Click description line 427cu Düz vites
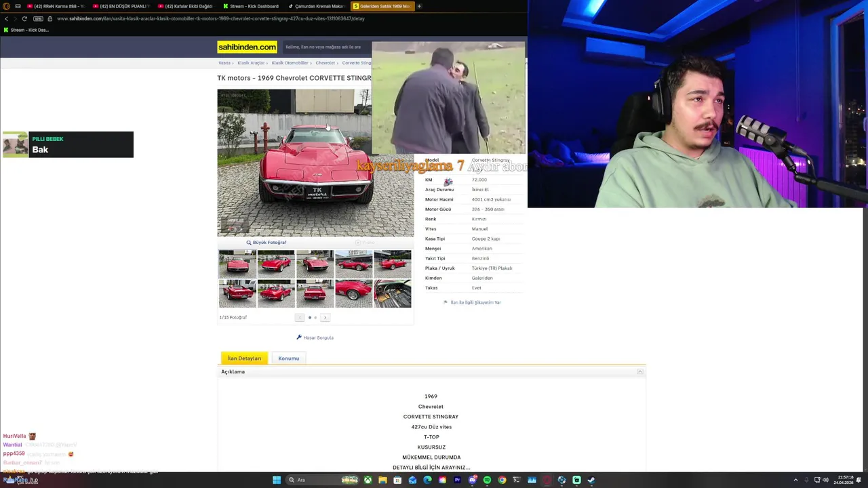 (x=431, y=427)
